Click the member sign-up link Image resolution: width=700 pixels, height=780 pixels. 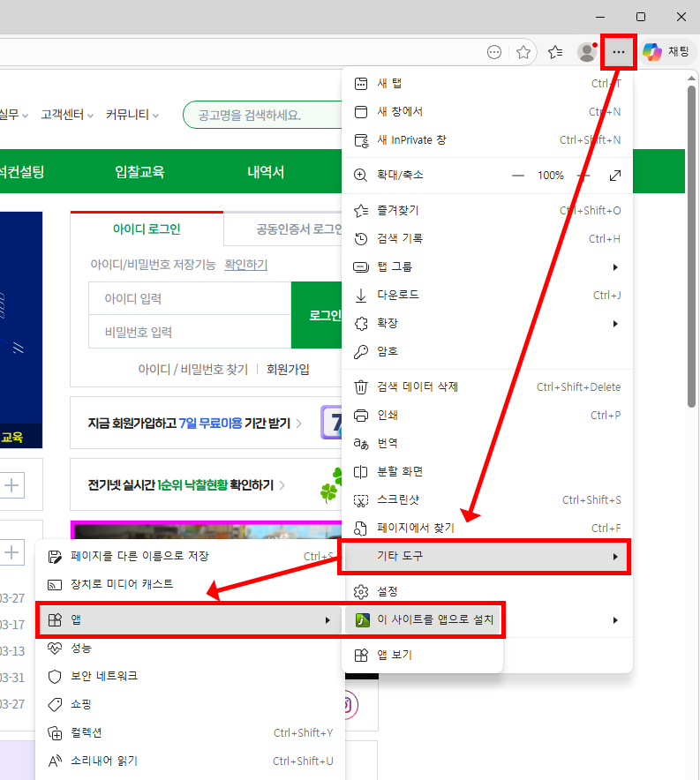click(x=288, y=370)
